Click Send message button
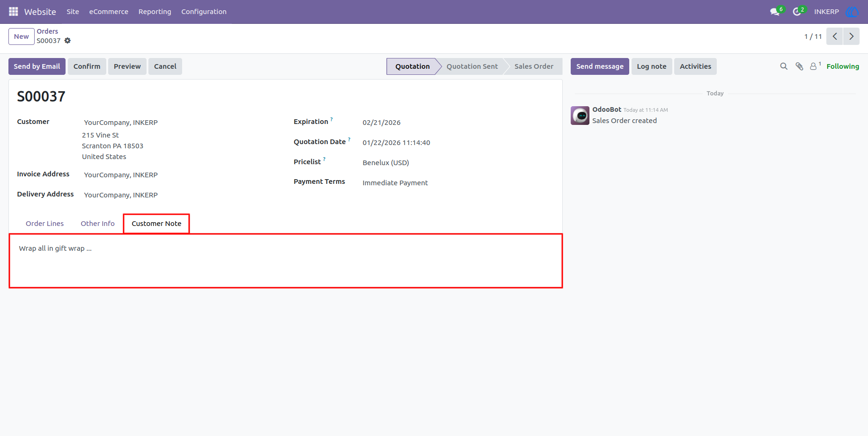This screenshot has width=868, height=436. [x=600, y=66]
